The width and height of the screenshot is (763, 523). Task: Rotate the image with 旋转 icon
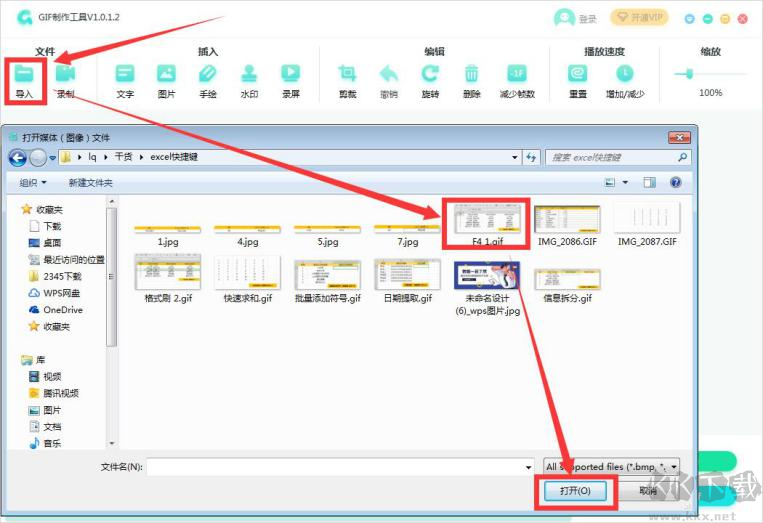click(x=430, y=74)
